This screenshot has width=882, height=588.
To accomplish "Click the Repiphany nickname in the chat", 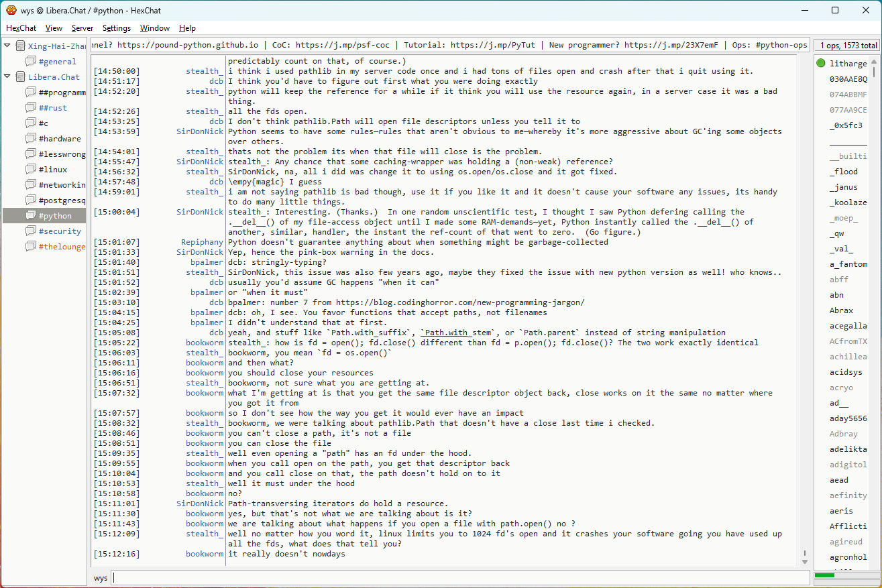I will [202, 242].
